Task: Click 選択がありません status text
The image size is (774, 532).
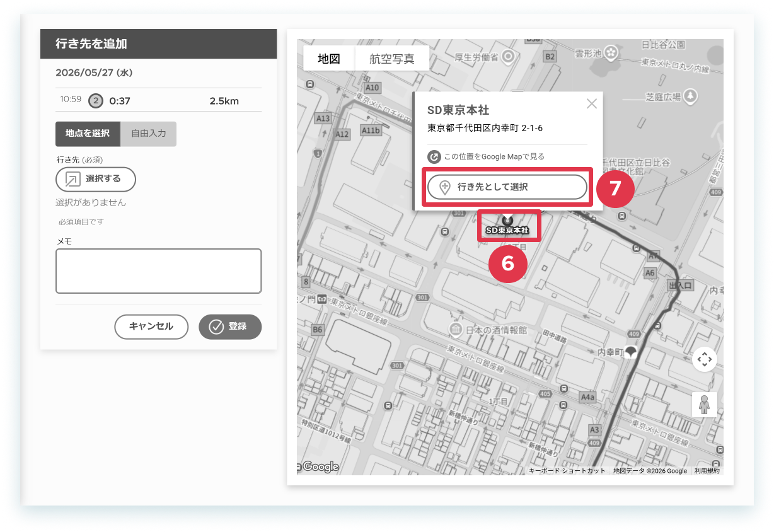Action: [x=91, y=202]
